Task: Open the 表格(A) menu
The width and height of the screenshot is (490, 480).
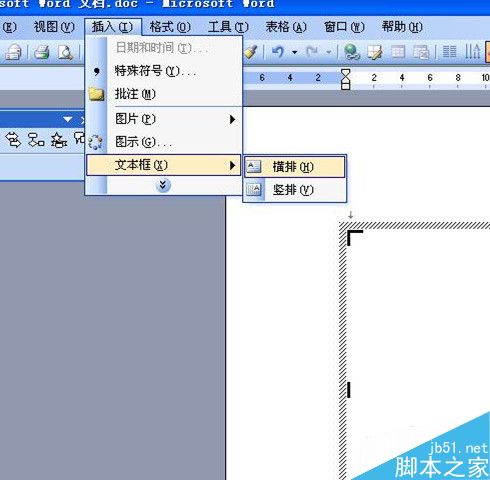Action: coord(286,27)
